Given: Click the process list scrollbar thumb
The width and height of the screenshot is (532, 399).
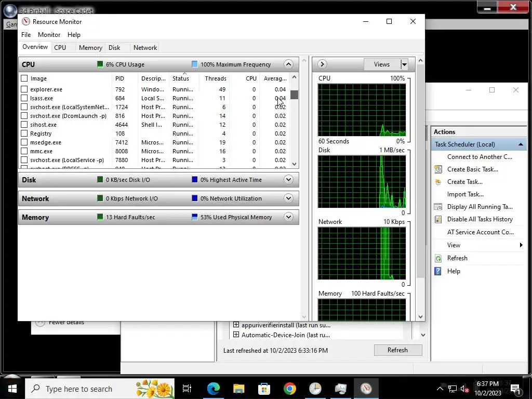Looking at the screenshot, I should (294, 95).
